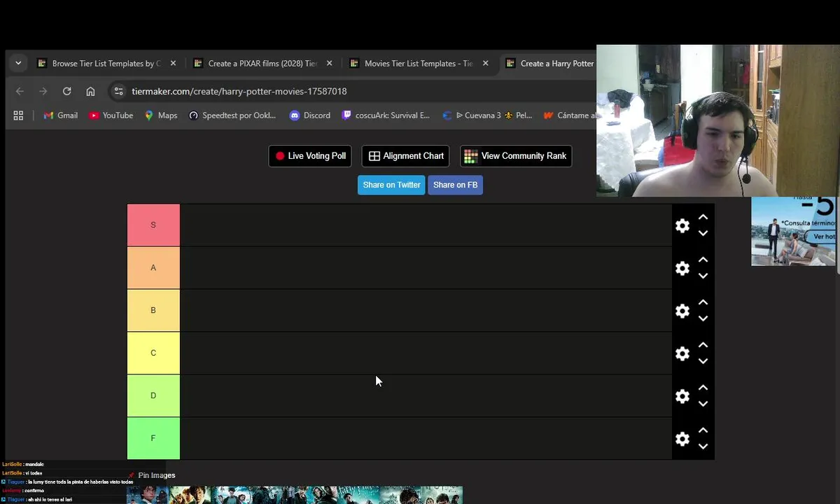Screen dimensions: 840x504
Task: Move B tier row up
Action: [x=703, y=303]
